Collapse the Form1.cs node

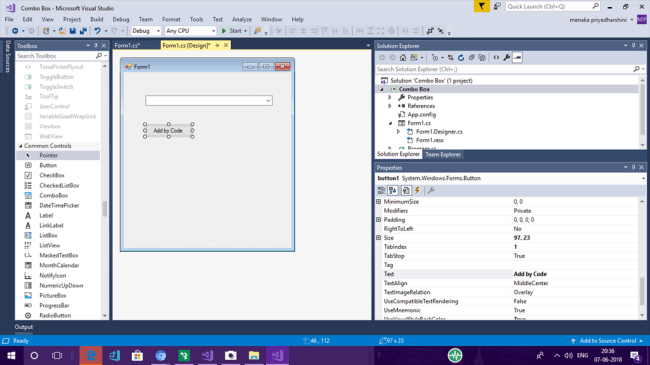pos(390,123)
